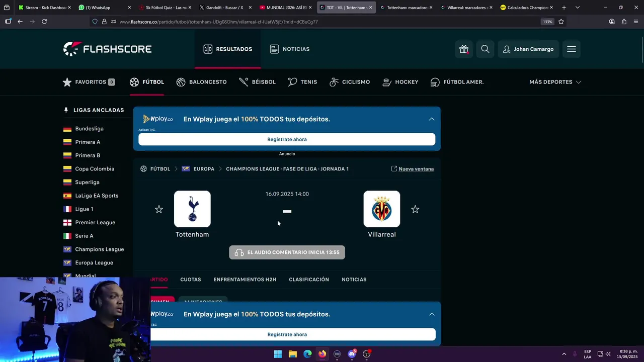
Task: Select the Clasificación tab
Action: [309, 280]
